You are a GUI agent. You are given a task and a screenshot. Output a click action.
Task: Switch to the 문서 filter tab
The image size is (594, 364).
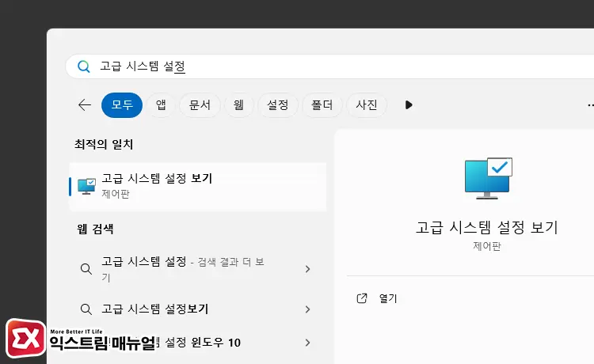[x=200, y=104]
